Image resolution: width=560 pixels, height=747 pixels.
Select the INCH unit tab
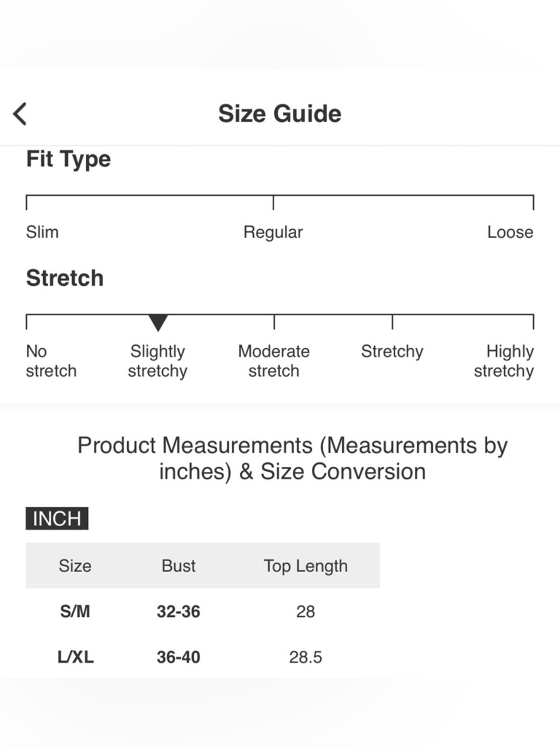pos(57,518)
